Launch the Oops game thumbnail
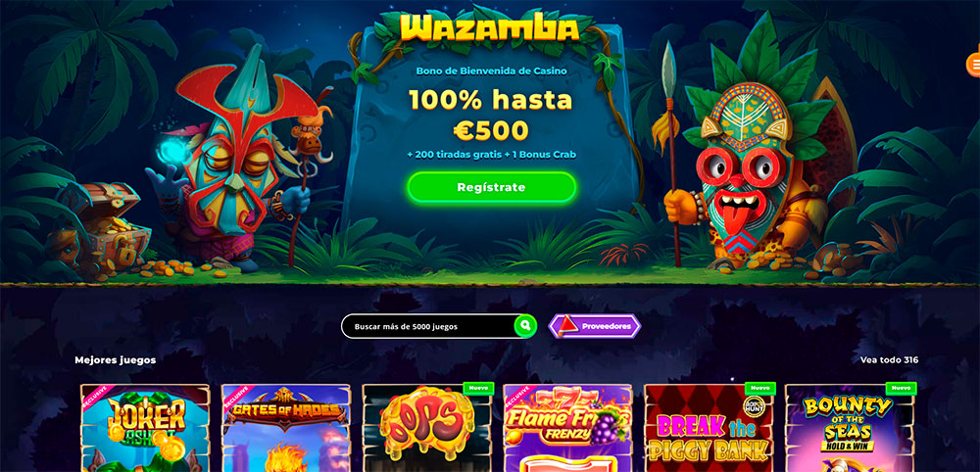 427,428
